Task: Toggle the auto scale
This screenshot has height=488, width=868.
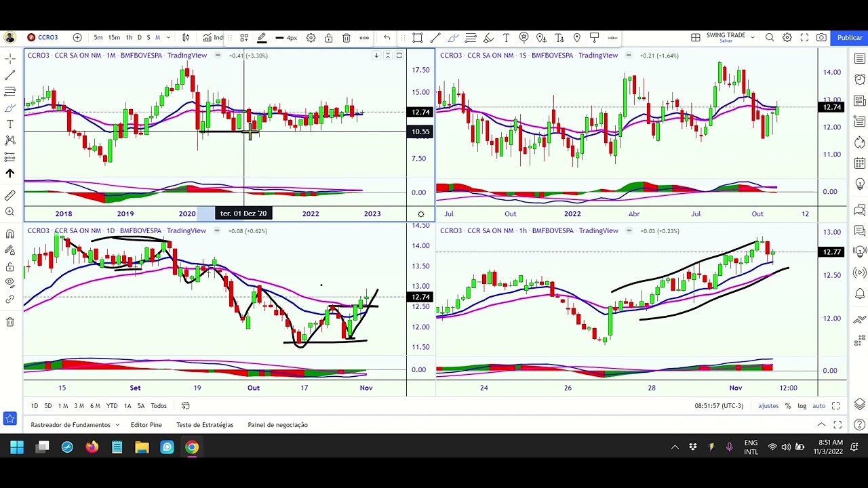Action: (819, 406)
